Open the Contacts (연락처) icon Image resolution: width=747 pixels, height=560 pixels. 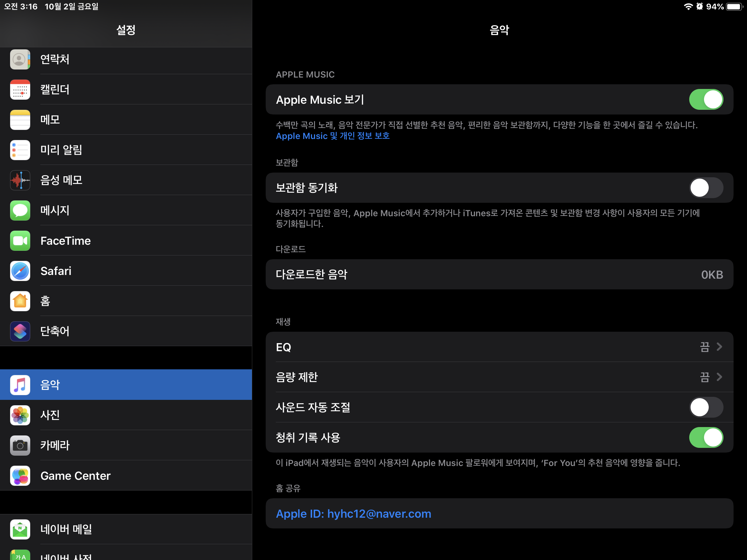[20, 59]
